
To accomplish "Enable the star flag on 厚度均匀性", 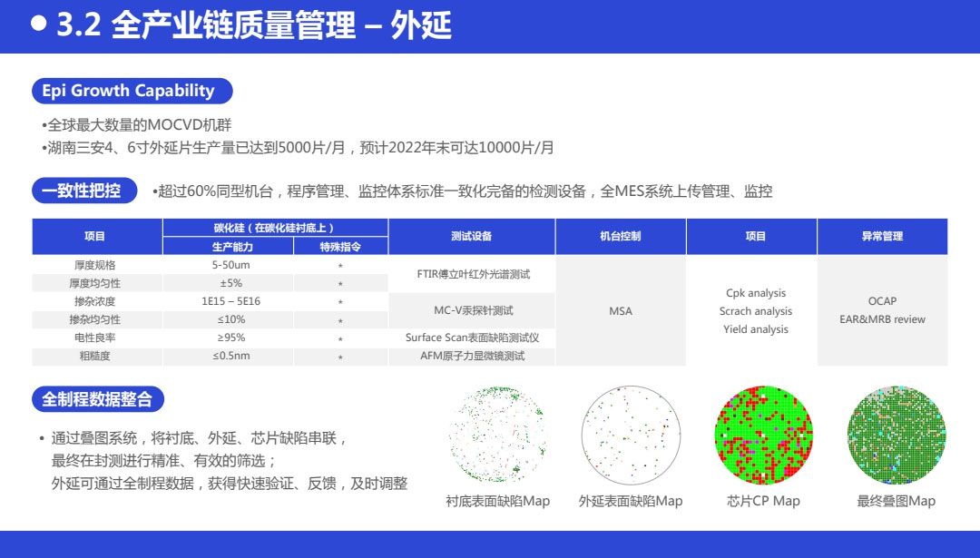I will pos(339,282).
